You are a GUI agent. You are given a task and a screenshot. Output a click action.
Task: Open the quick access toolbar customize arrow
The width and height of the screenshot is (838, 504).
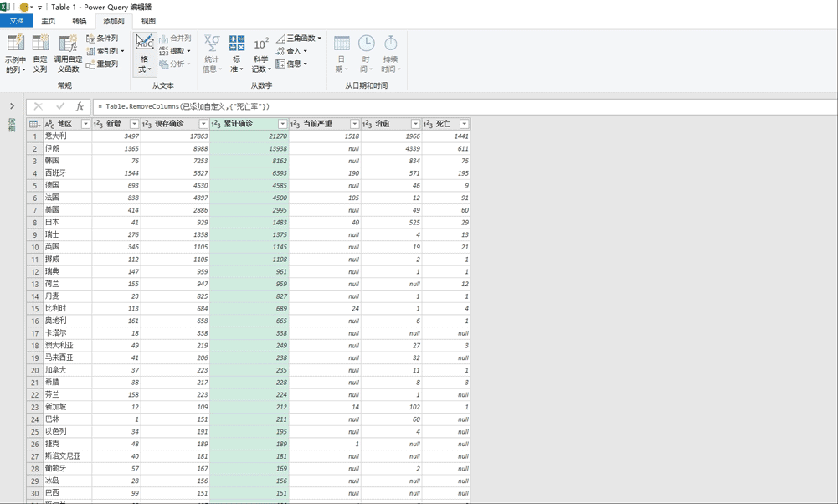pyautogui.click(x=40, y=8)
